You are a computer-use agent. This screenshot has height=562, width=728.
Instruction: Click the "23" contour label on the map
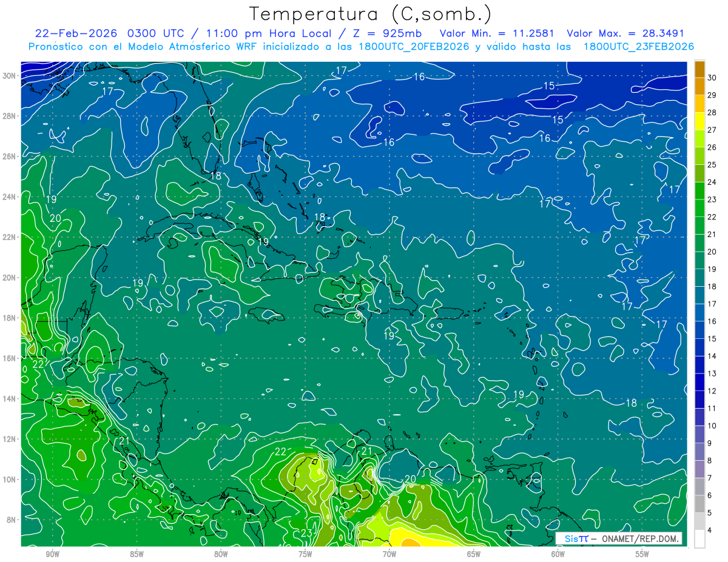click(x=306, y=533)
